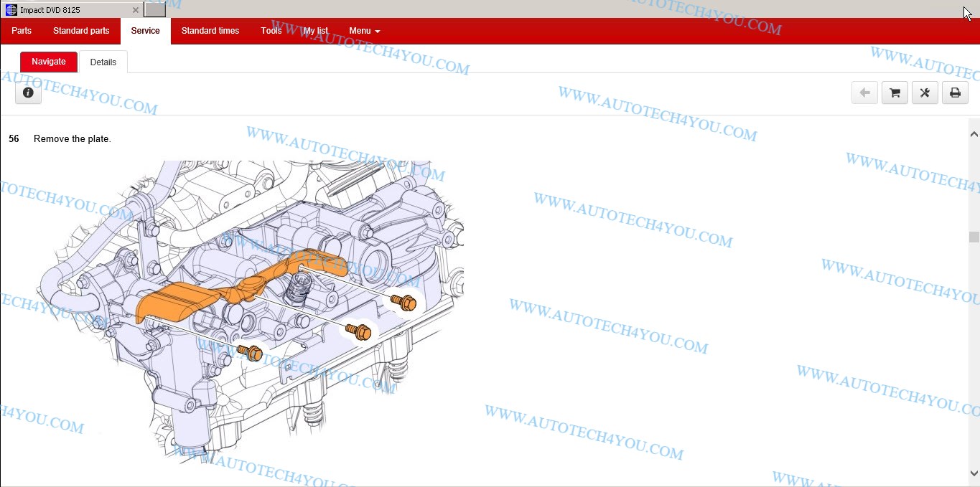Open the shopping cart icon
Viewport: 980px width, 487px height.
point(895,93)
